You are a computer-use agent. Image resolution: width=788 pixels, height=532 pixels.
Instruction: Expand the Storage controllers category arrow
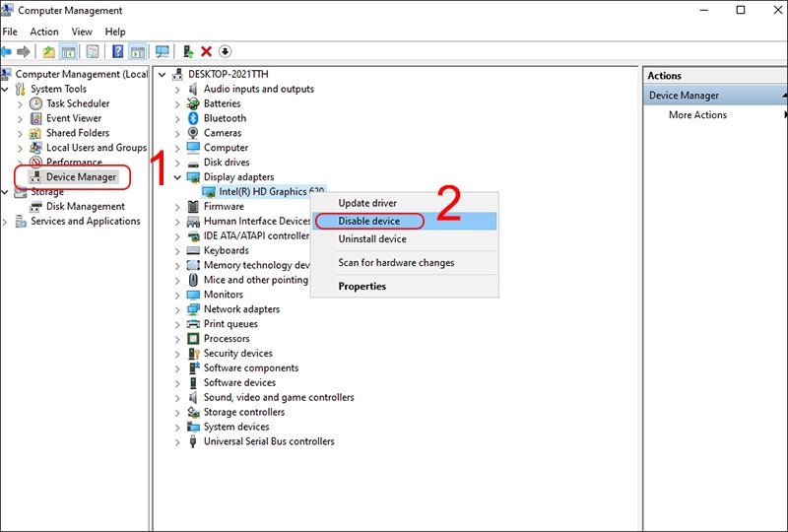tap(177, 413)
